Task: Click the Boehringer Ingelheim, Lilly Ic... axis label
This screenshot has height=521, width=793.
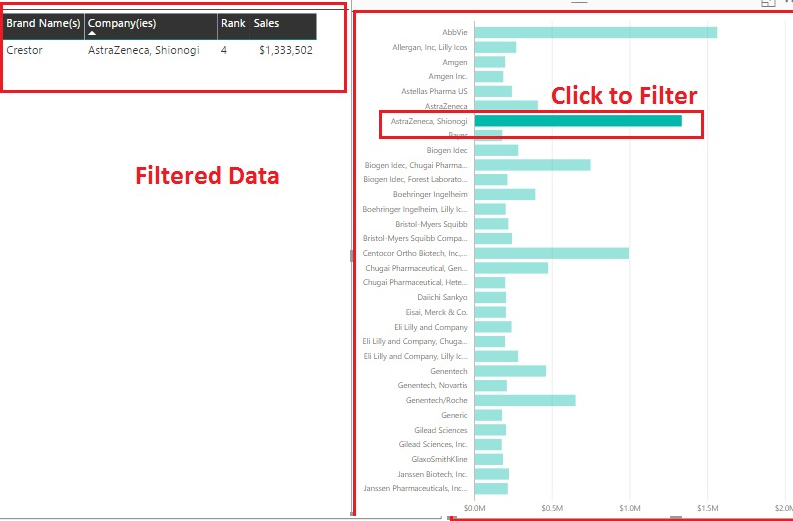Action: coord(415,209)
